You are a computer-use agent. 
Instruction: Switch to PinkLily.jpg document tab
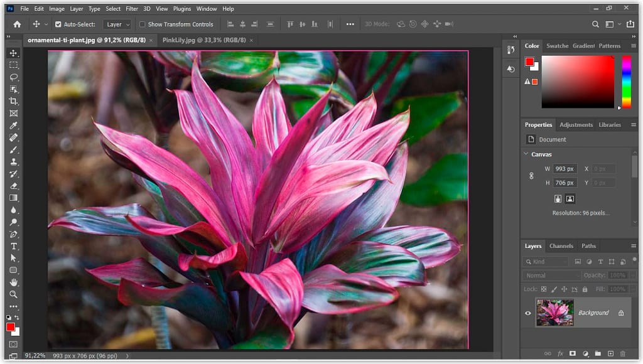(204, 40)
